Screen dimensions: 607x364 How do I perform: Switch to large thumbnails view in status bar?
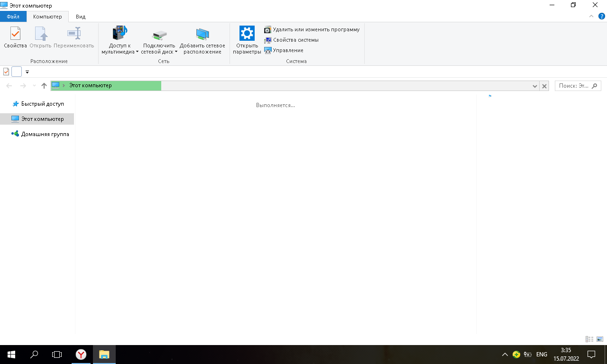[x=599, y=339]
